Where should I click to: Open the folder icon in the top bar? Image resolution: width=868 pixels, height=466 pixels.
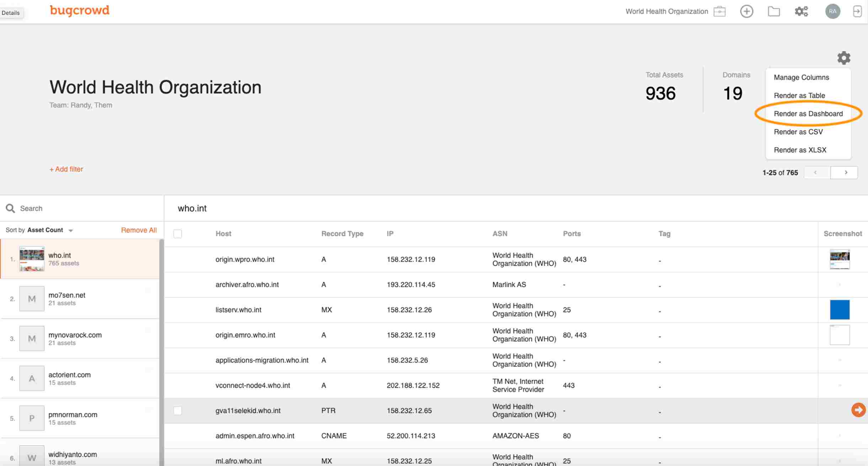pos(774,11)
